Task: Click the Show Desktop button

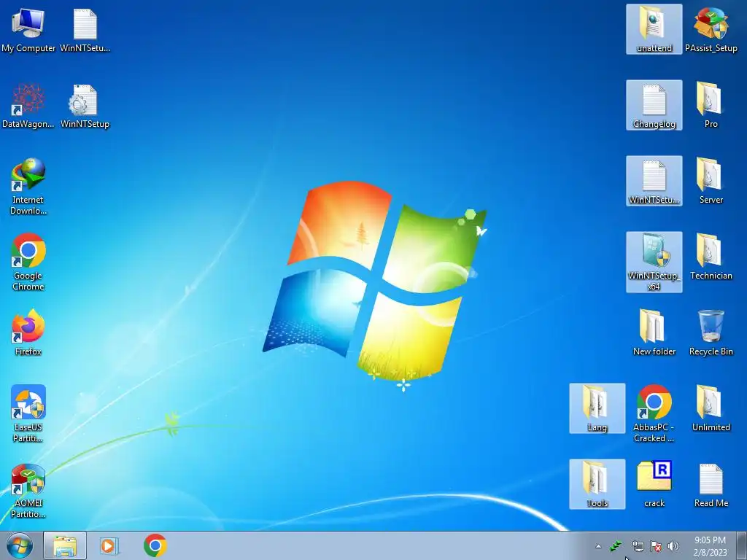Action: pyautogui.click(x=741, y=545)
